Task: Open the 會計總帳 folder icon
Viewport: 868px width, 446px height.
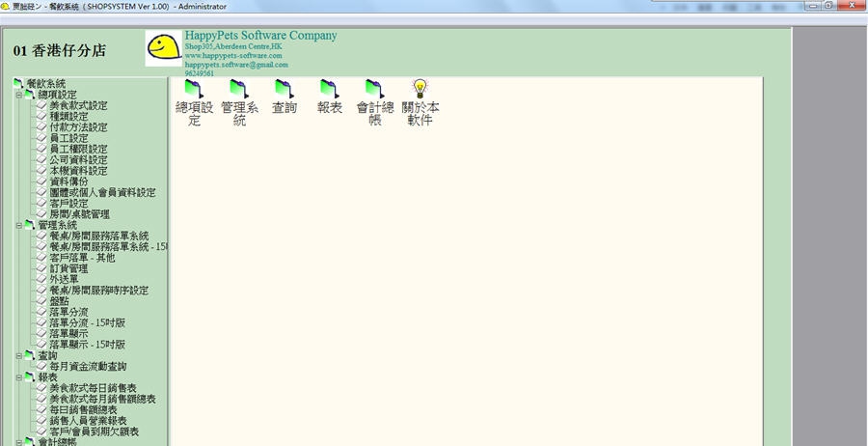Action: [x=375, y=89]
